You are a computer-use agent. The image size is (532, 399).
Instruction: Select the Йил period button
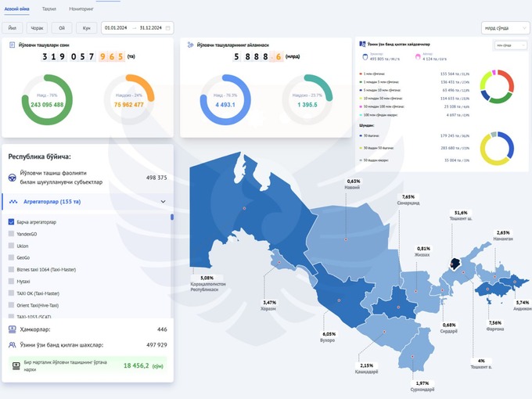tap(13, 27)
